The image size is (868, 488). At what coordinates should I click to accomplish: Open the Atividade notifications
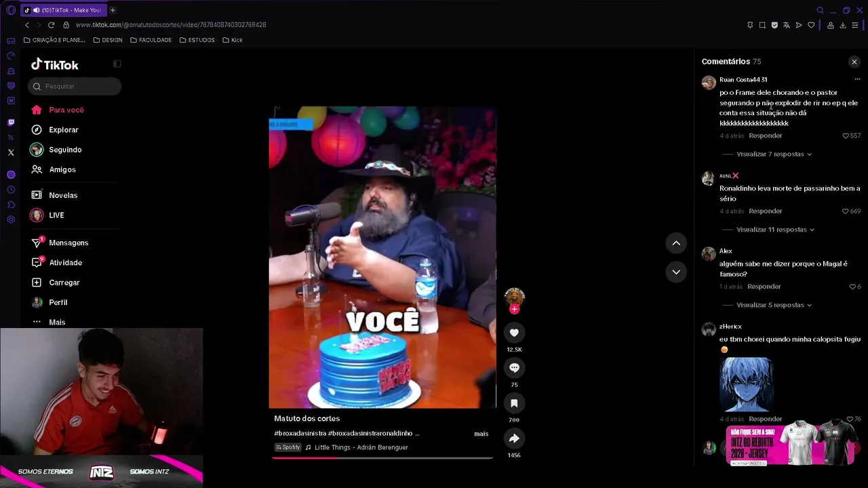[x=56, y=262]
